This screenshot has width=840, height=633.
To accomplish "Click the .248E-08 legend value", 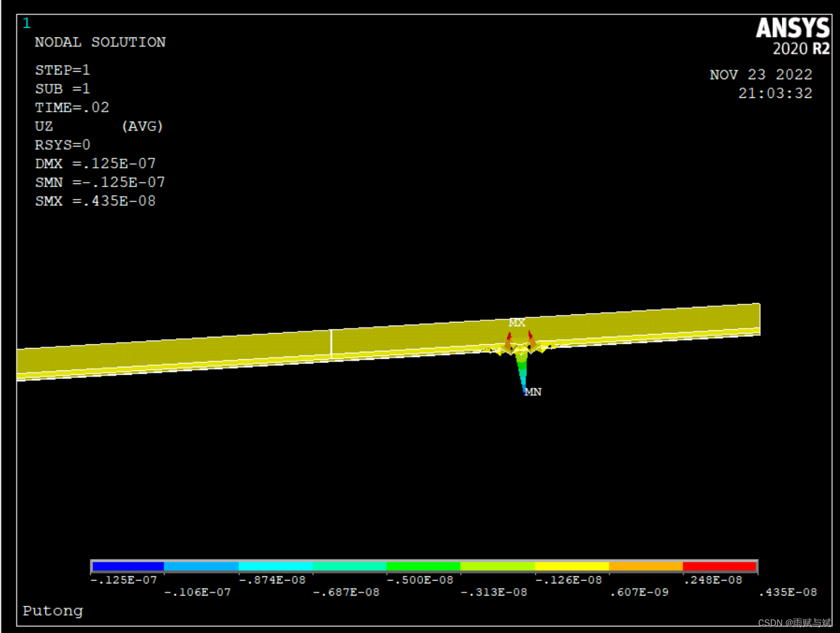I will click(713, 580).
